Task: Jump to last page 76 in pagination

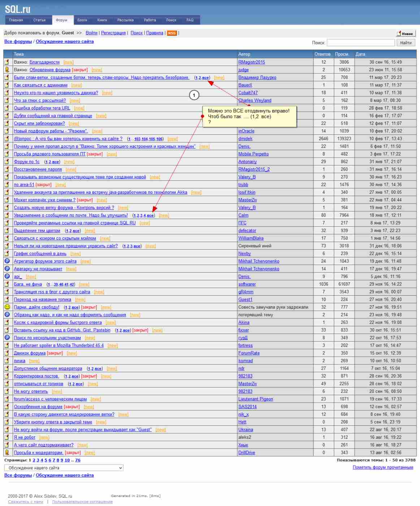Action: (78, 460)
